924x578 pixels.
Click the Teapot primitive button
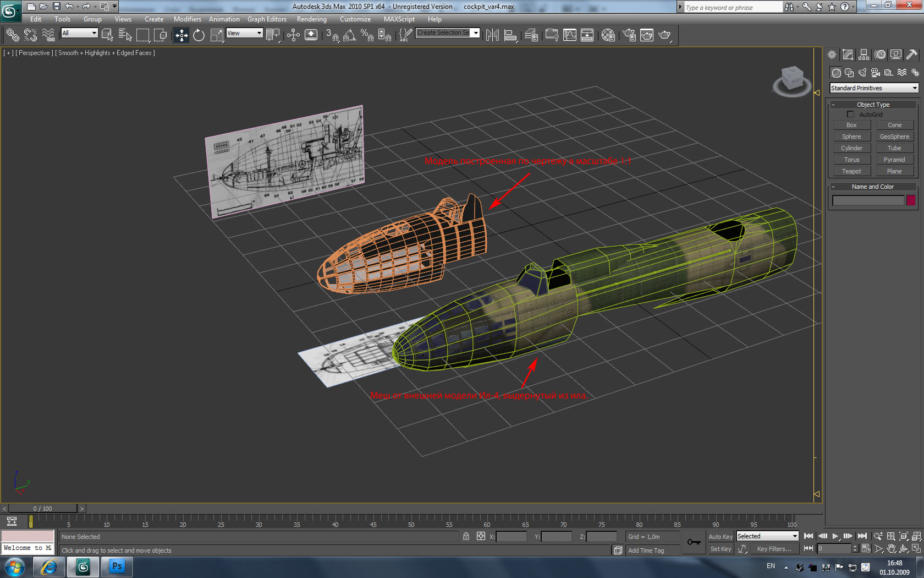[851, 171]
